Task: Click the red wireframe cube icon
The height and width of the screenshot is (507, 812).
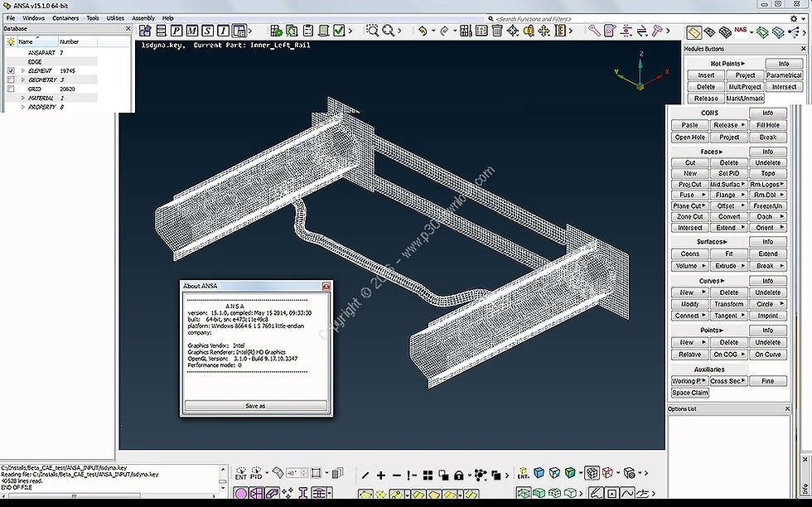Action: [607, 473]
